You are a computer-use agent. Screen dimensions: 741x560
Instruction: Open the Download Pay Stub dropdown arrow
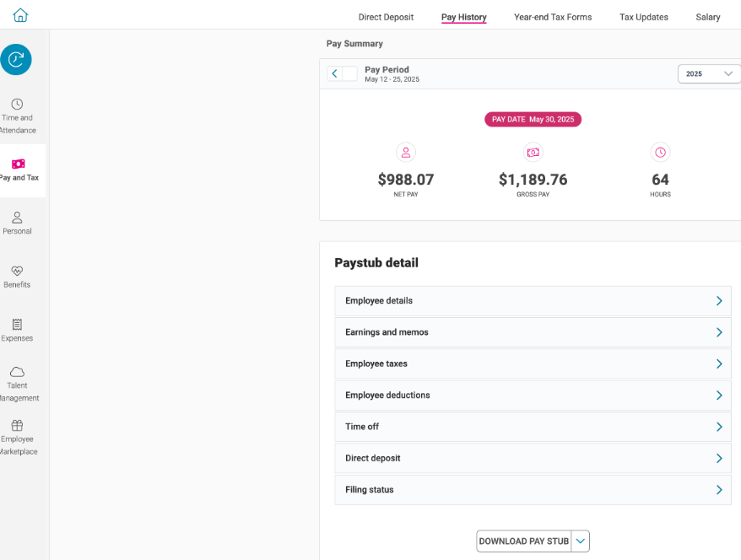pyautogui.click(x=581, y=541)
